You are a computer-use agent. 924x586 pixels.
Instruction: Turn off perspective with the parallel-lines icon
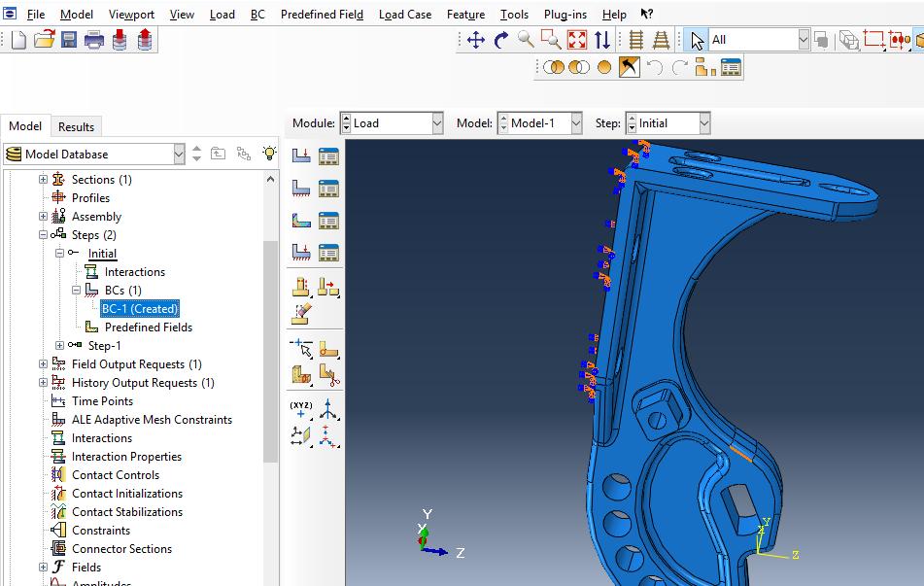[x=635, y=40]
